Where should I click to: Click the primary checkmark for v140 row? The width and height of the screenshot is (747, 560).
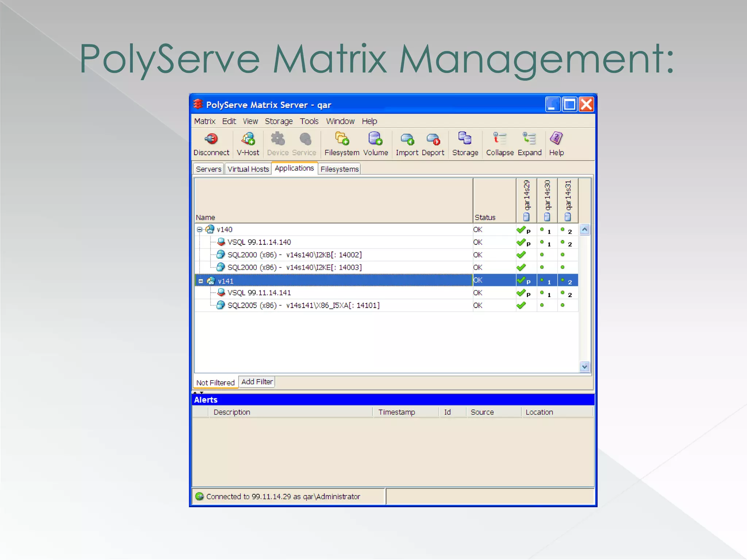click(522, 230)
